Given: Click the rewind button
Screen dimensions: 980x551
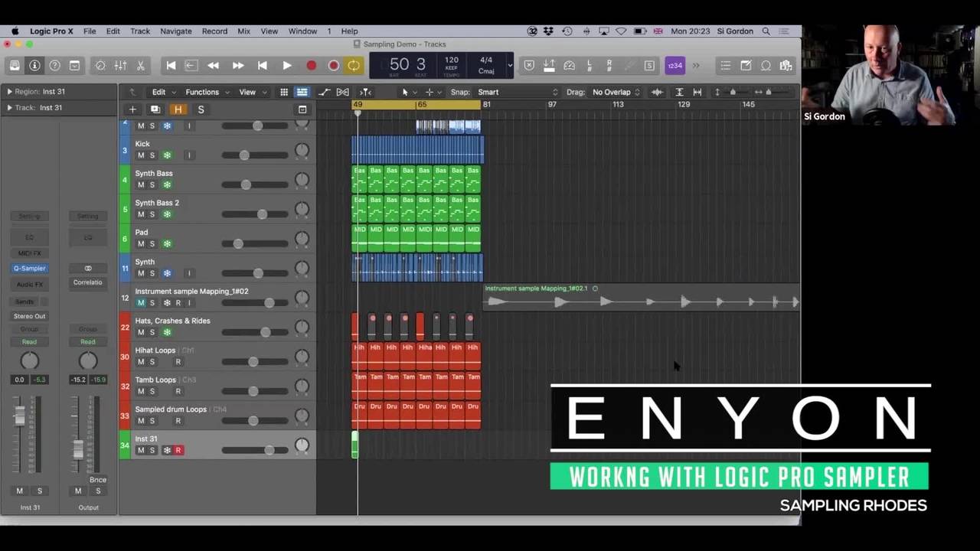Looking at the screenshot, I should (x=213, y=66).
